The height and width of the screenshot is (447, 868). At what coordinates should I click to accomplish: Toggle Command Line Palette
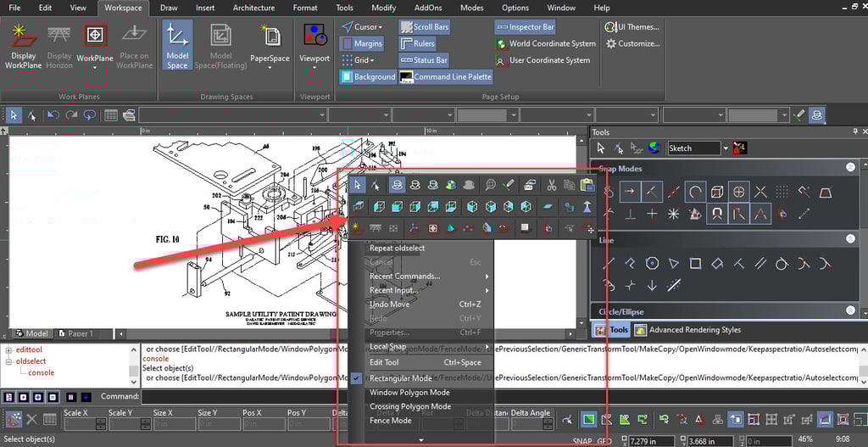[x=446, y=76]
